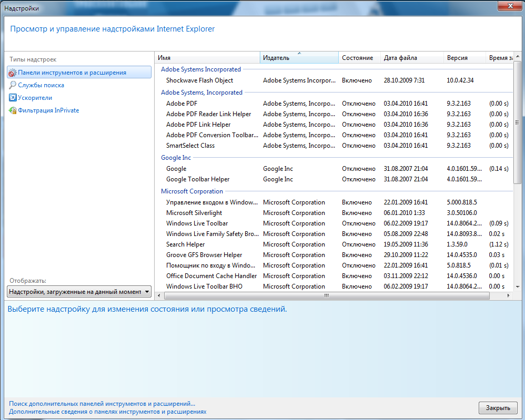Select Панели инструментов и расширения type

[x=79, y=73]
